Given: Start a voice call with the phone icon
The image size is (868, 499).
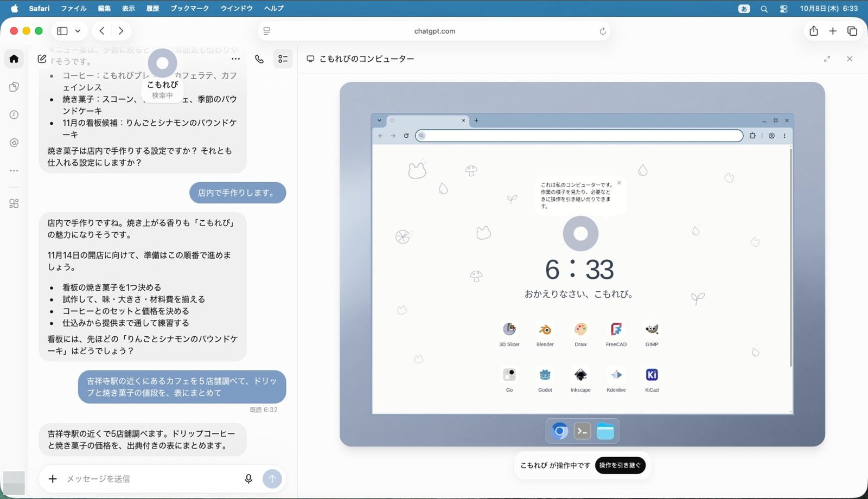Looking at the screenshot, I should click(259, 59).
